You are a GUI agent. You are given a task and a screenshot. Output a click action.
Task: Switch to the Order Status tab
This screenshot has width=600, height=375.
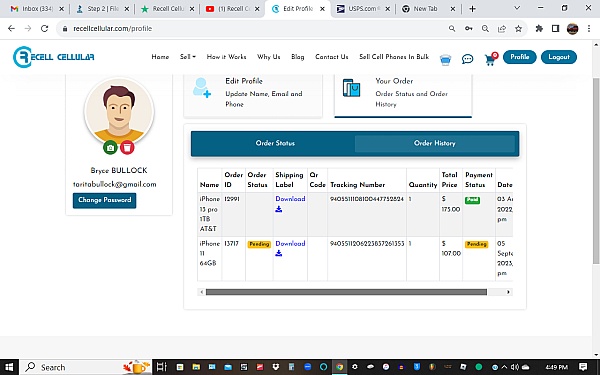[x=275, y=143]
